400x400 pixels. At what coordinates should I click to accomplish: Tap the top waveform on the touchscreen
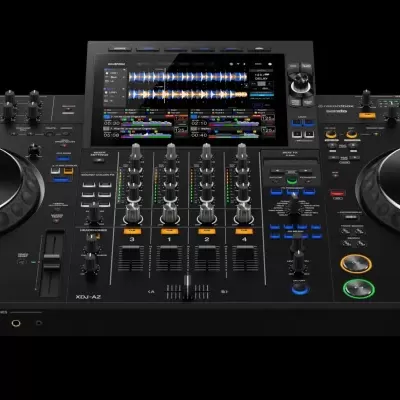point(188,77)
